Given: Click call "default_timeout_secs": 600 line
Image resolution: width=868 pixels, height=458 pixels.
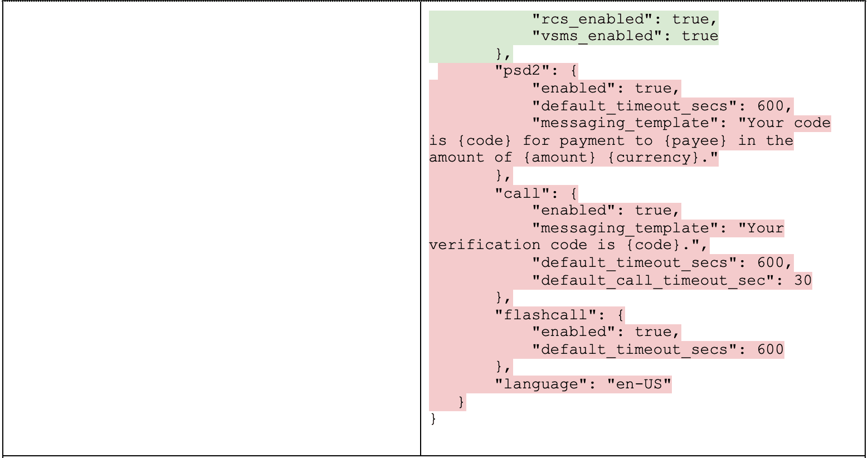Looking at the screenshot, I should point(662,263).
